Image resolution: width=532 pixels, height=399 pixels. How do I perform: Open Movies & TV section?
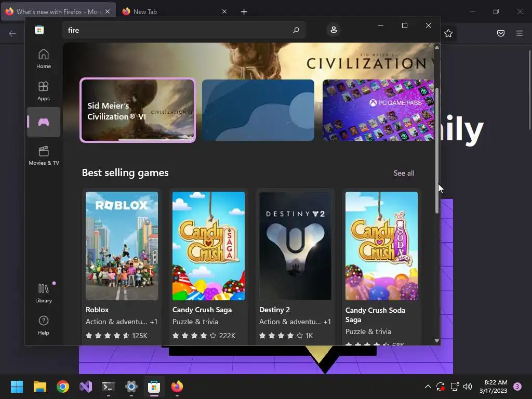pyautogui.click(x=44, y=155)
